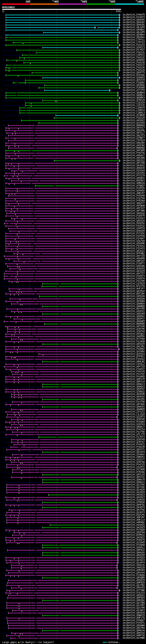The height and width of the screenshot is (644, 146).
Task: Select hit label UniRef100_P08706
Action: coord(133,153)
